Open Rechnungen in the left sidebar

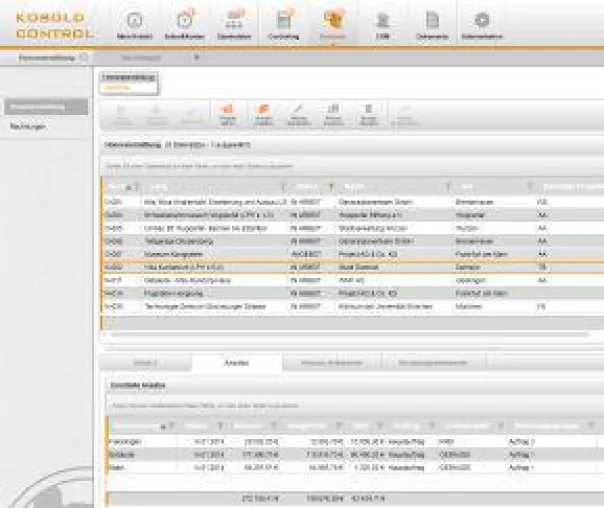coord(28,126)
